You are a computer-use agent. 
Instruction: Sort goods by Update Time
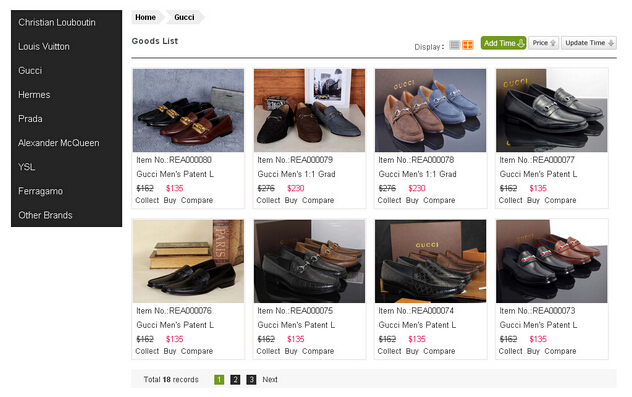pyautogui.click(x=589, y=43)
